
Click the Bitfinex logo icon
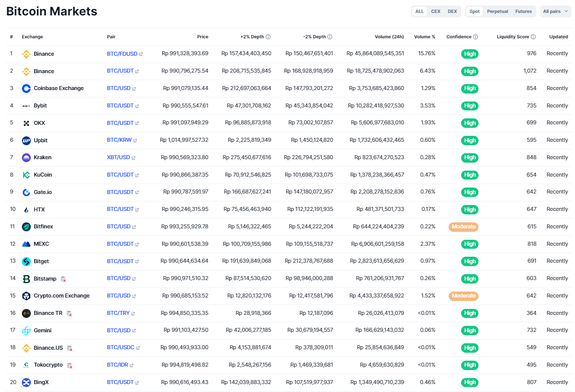click(26, 227)
